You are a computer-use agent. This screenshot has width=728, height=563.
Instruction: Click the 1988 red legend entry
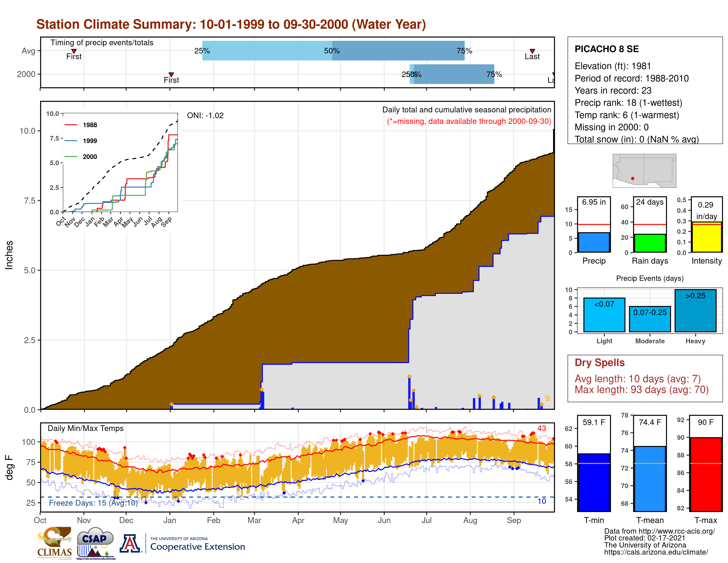click(80, 125)
